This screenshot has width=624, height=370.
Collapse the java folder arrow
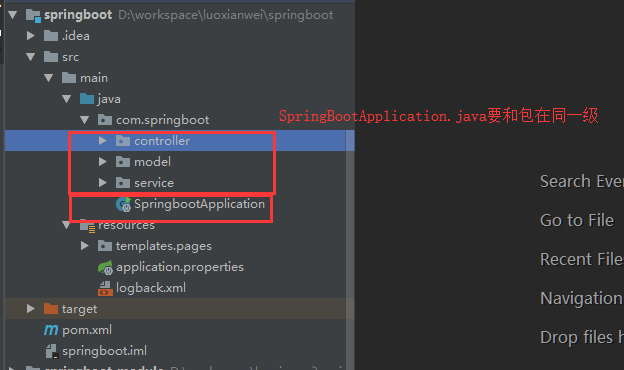(x=67, y=99)
